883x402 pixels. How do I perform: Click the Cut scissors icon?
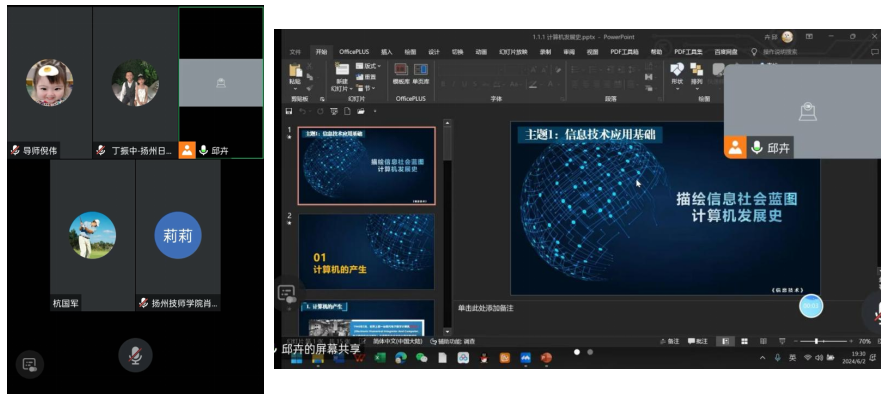[310, 66]
